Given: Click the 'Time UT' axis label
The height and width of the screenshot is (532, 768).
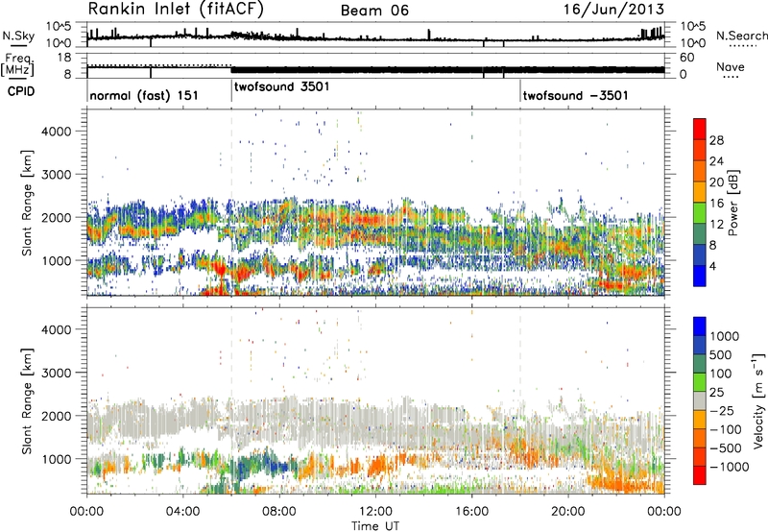Looking at the screenshot, I should [375, 526].
